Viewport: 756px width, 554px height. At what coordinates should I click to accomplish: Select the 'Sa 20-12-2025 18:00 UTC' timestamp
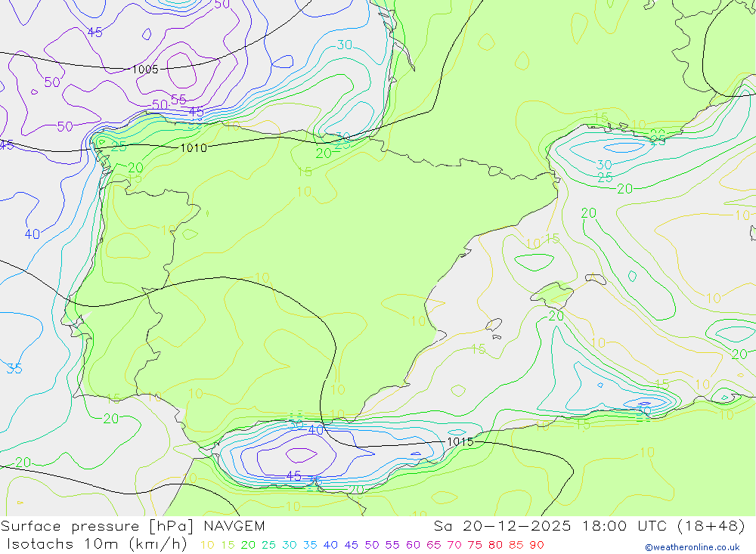click(553, 526)
